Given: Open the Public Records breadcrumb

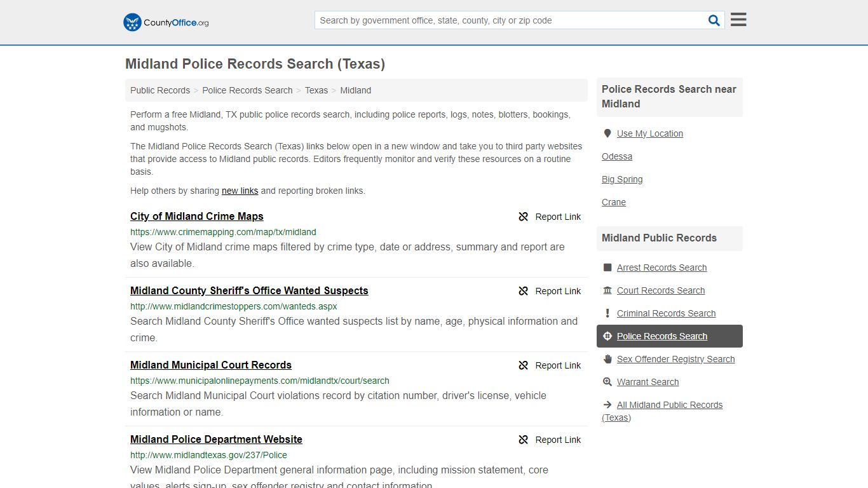Looking at the screenshot, I should click(x=160, y=90).
